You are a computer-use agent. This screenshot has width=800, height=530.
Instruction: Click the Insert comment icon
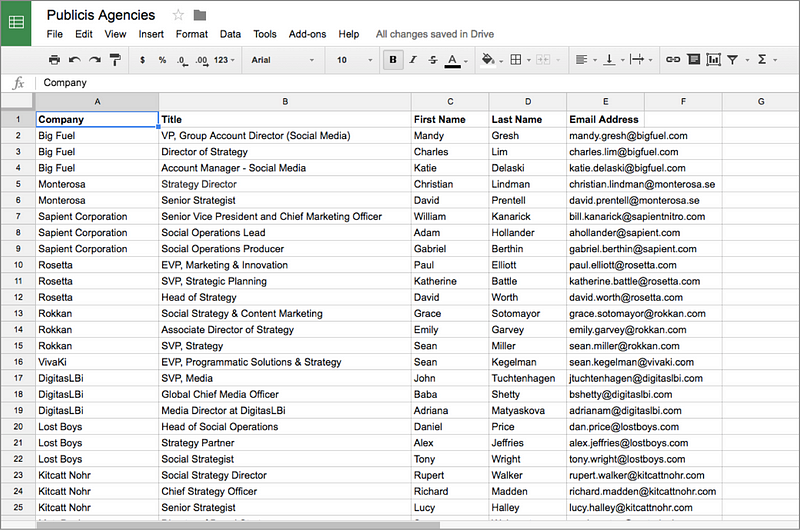tap(693, 59)
